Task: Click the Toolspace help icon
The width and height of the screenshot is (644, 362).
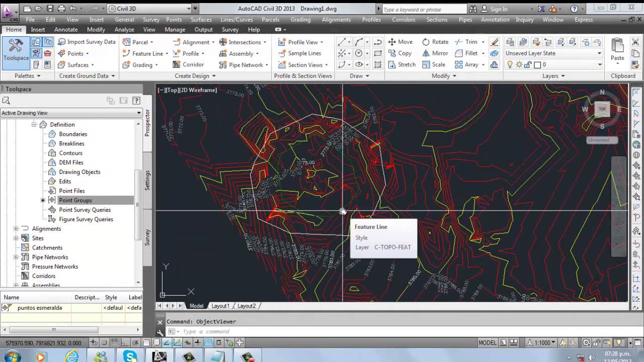Action: [136, 101]
